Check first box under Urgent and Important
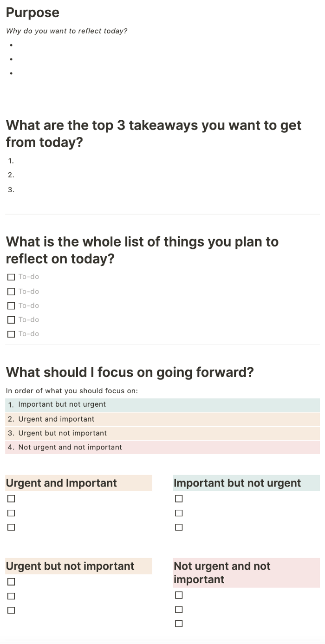 (11, 499)
